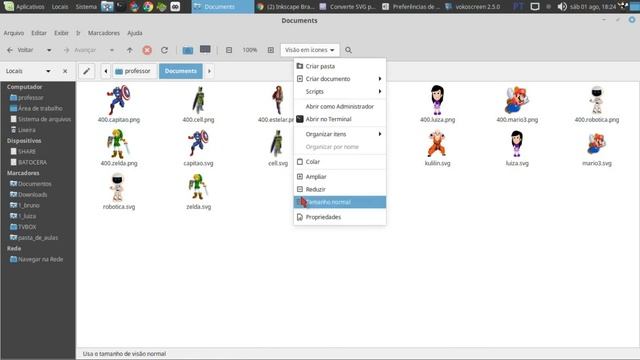Expand the Scripts submenu
Screen dimensions: 640x360
[340, 91]
